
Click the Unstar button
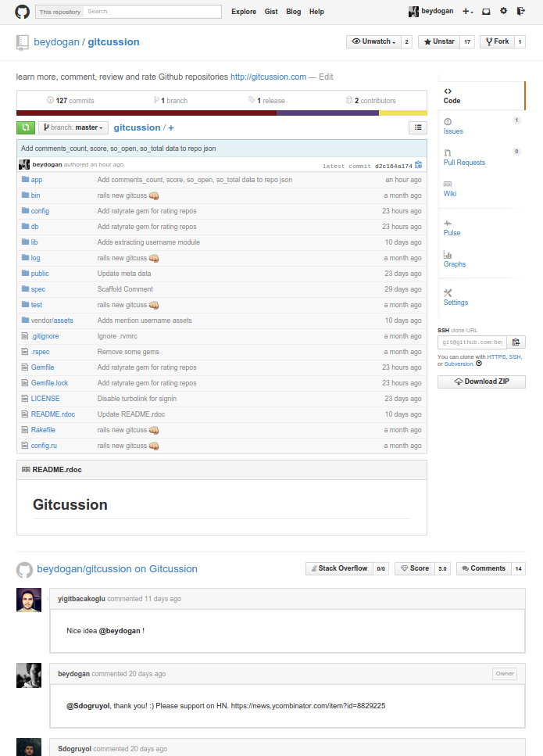(439, 42)
